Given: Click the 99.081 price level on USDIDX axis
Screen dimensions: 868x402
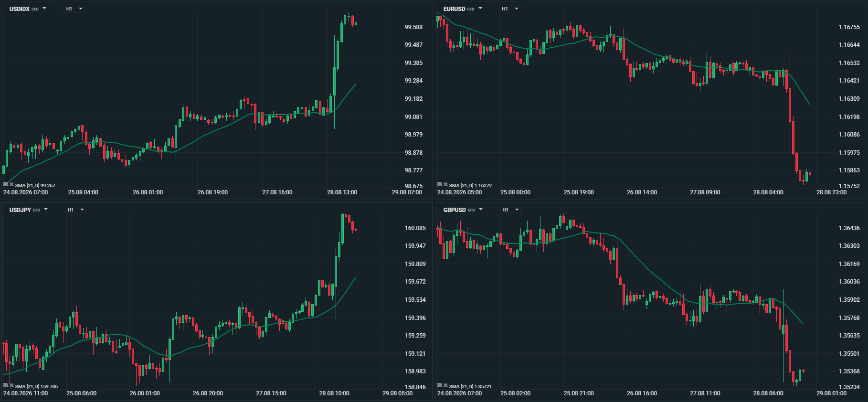Looking at the screenshot, I should [413, 117].
